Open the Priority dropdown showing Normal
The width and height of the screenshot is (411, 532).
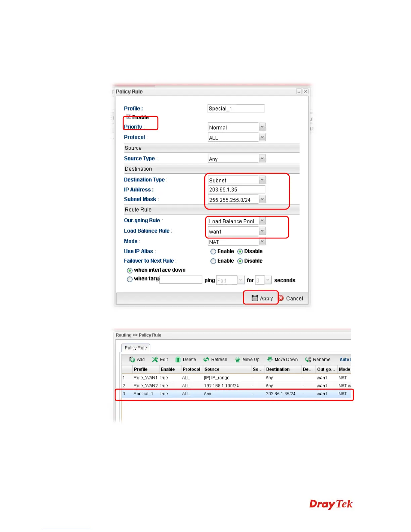pos(262,127)
